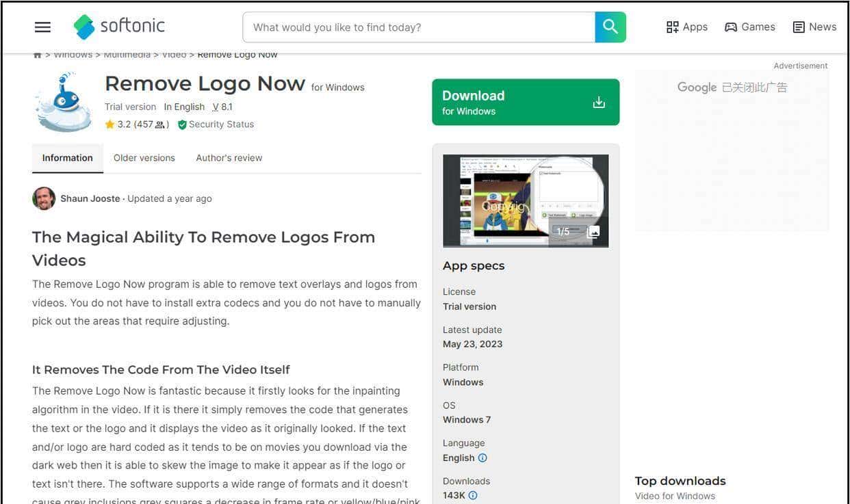Click the yellow star rating
850x504 pixels.
[110, 124]
